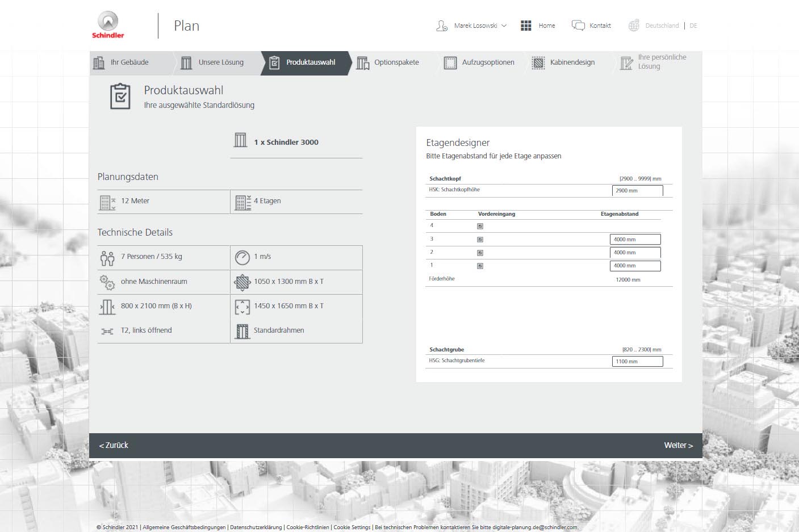Click the Optionspakete step icon

coord(362,63)
